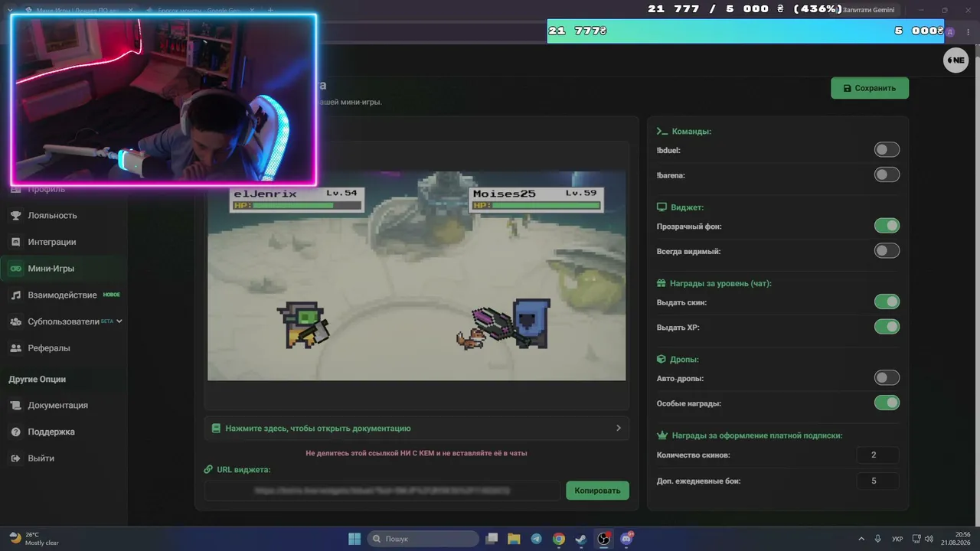The image size is (980, 551).
Task: Open Steam from the taskbar
Action: pyautogui.click(x=581, y=539)
